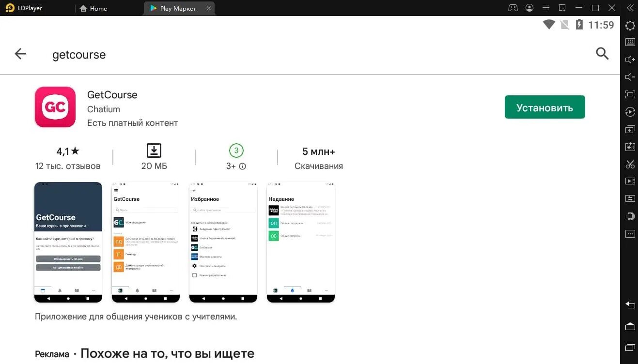Screen dimensions: 638x364
Task: Open video recorder icon in sidebar
Action: [630, 181]
